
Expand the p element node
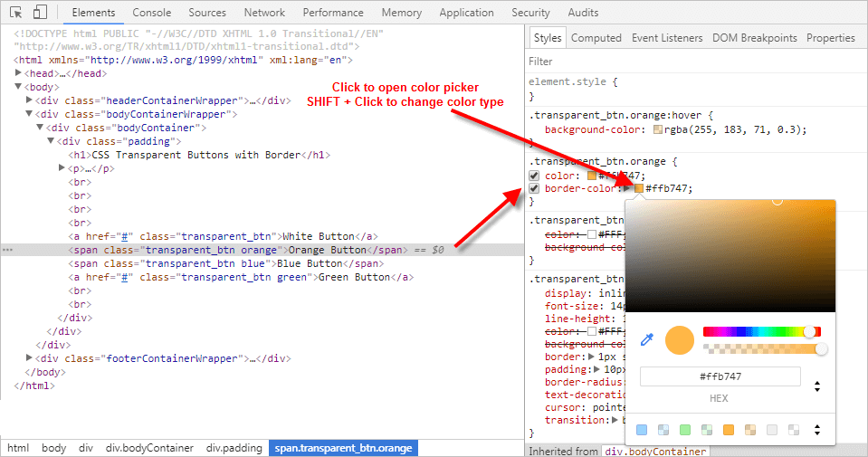62,167
